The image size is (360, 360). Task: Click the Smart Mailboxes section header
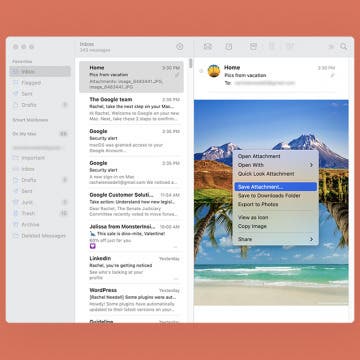30,120
